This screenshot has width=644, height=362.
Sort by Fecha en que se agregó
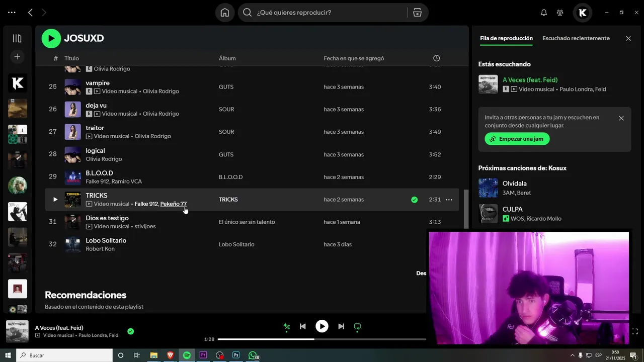354,58
